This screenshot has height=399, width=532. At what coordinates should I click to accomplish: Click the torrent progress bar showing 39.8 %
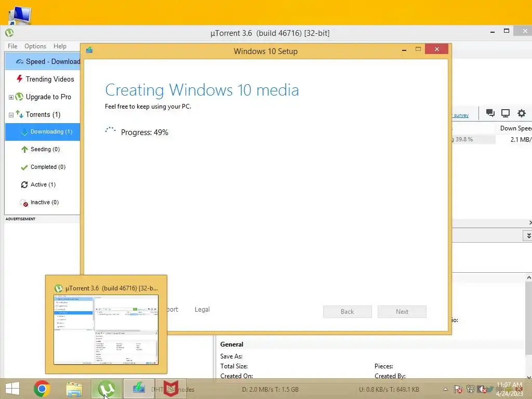pos(473,139)
